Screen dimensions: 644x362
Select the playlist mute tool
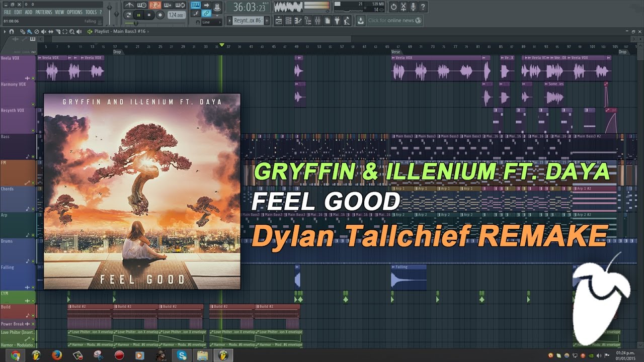coord(44,31)
